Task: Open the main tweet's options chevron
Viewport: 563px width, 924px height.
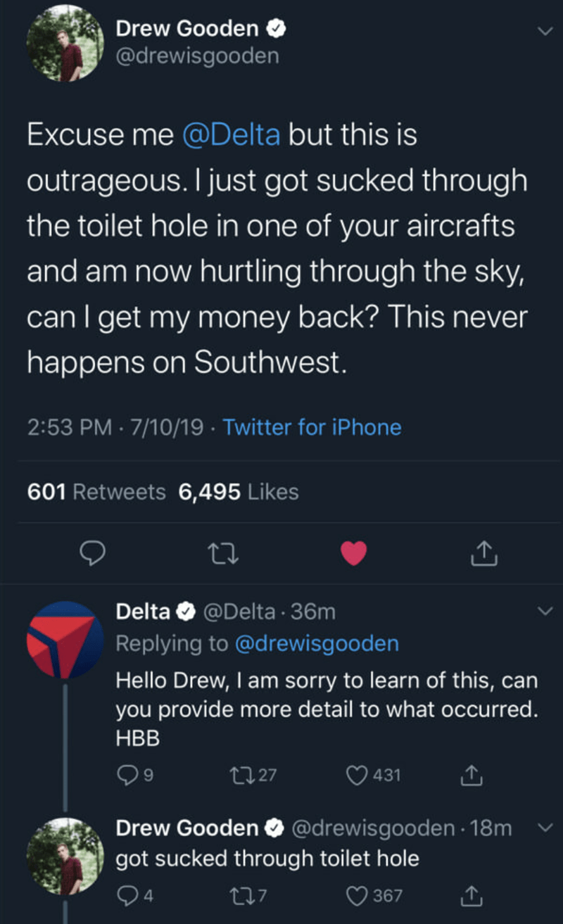Action: pyautogui.click(x=543, y=32)
